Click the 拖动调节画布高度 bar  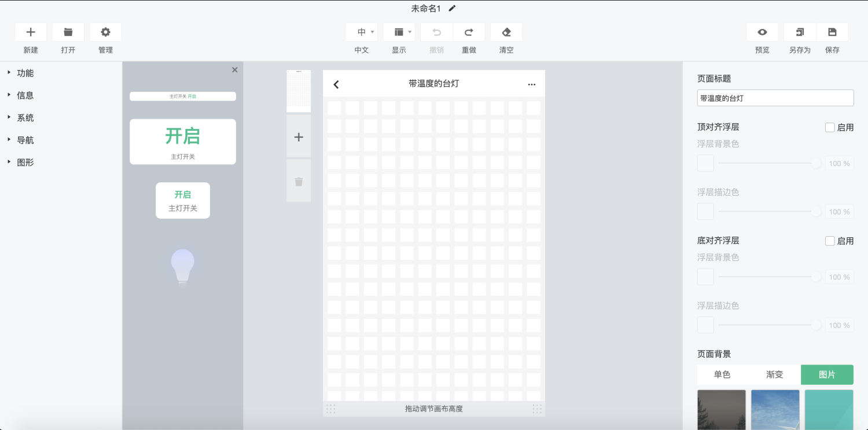(x=434, y=409)
